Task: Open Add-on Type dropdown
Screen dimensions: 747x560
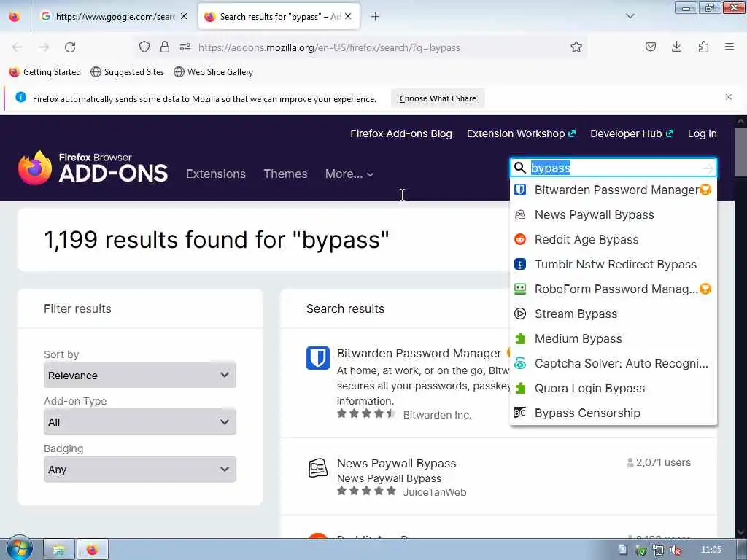Action: pyautogui.click(x=140, y=422)
